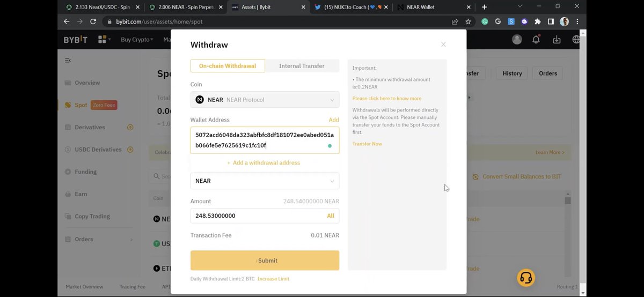Go back in the browser
Screen dimensions: 644x297
click(x=67, y=21)
